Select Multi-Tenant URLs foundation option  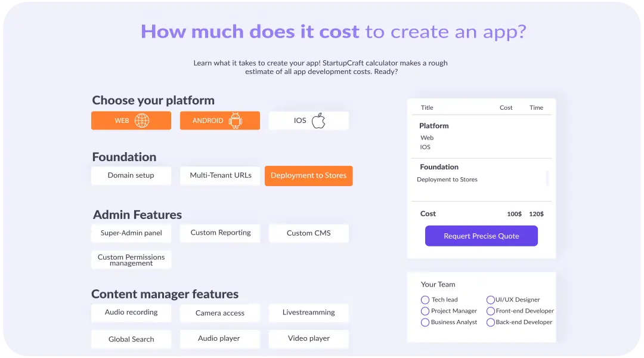(220, 176)
